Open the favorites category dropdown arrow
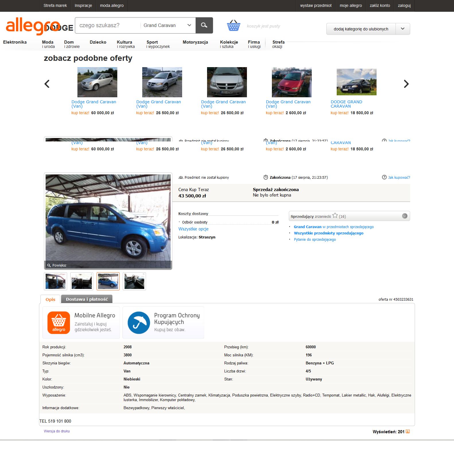This screenshot has width=454, height=476. pos(403,29)
